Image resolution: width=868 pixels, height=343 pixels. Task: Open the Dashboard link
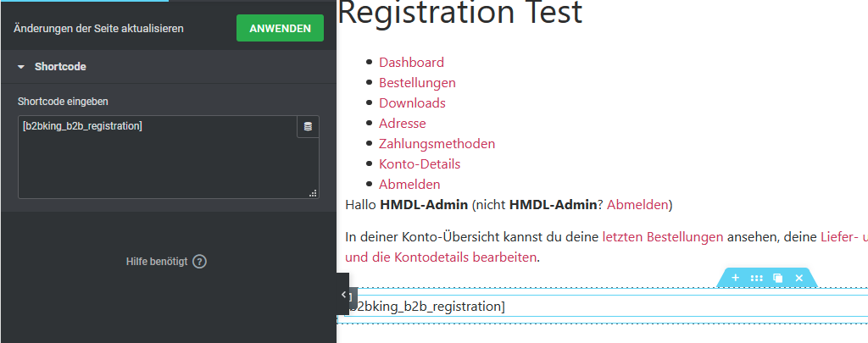[x=411, y=63]
